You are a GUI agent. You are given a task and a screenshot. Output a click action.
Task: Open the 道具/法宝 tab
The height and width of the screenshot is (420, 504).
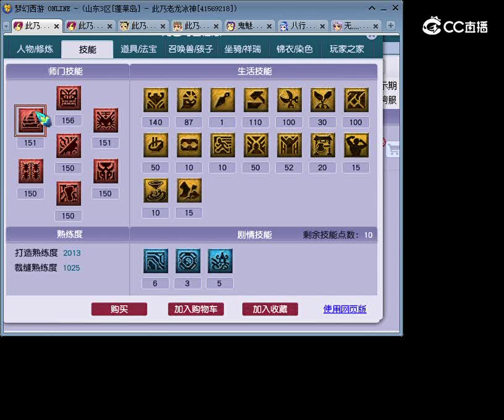[138, 49]
